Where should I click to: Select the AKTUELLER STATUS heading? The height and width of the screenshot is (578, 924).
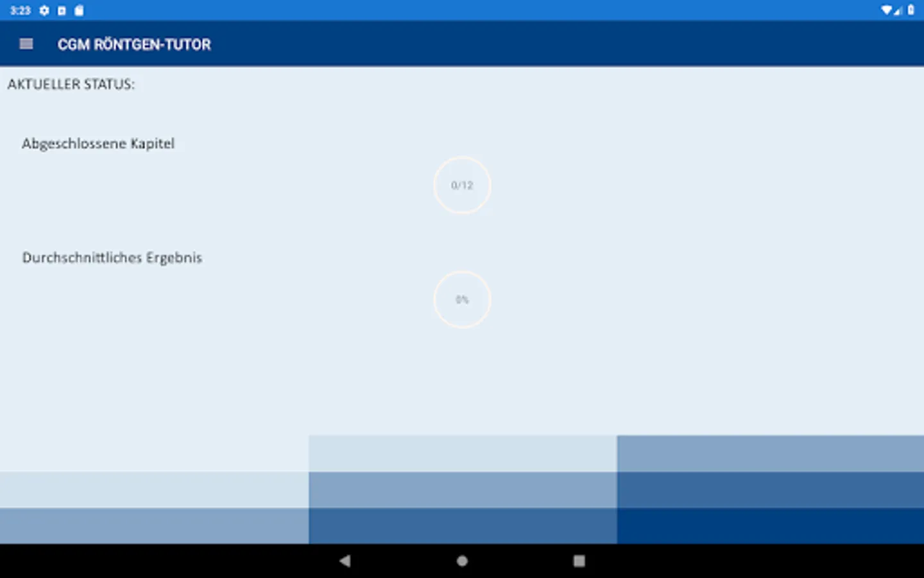click(71, 84)
